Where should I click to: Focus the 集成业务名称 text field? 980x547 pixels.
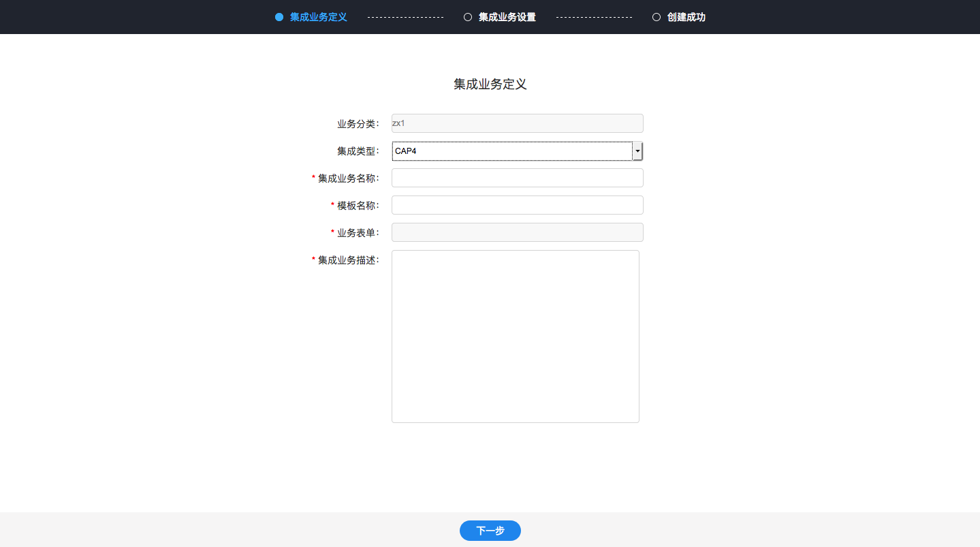pos(518,178)
